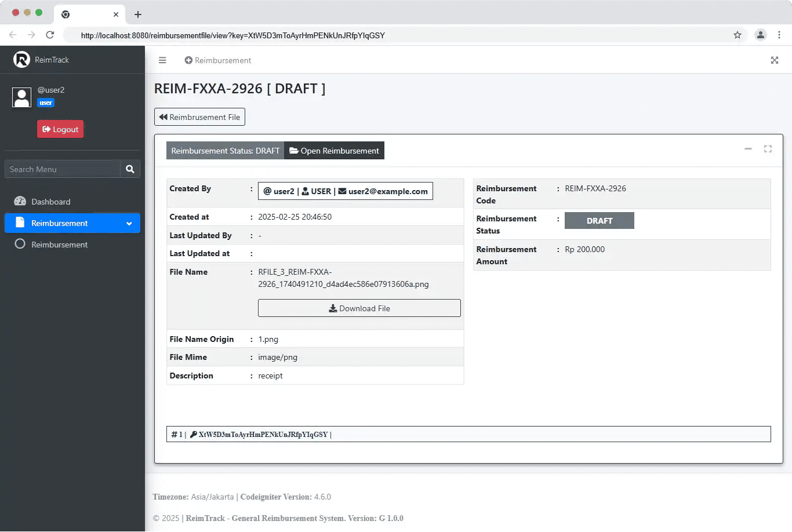Focus the Search Menu input field

click(x=63, y=169)
